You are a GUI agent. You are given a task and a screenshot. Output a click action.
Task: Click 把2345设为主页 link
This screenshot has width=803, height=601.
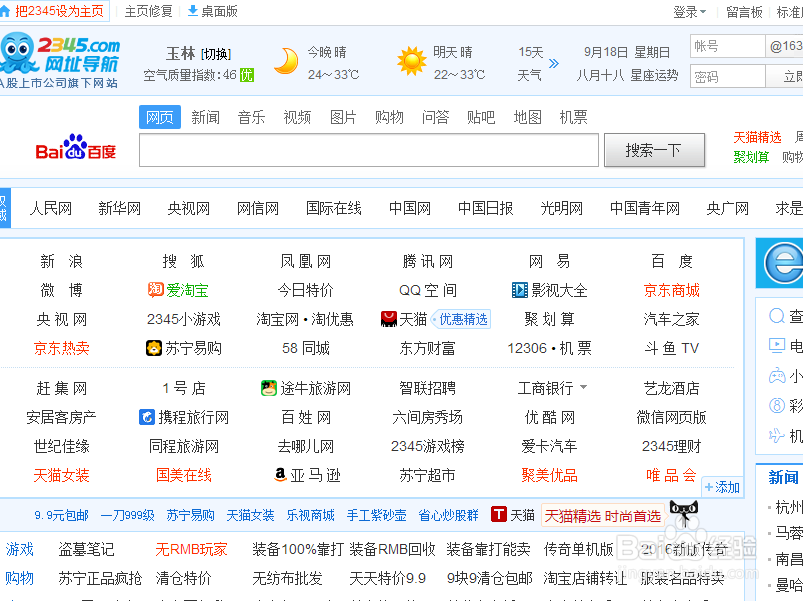click(59, 11)
